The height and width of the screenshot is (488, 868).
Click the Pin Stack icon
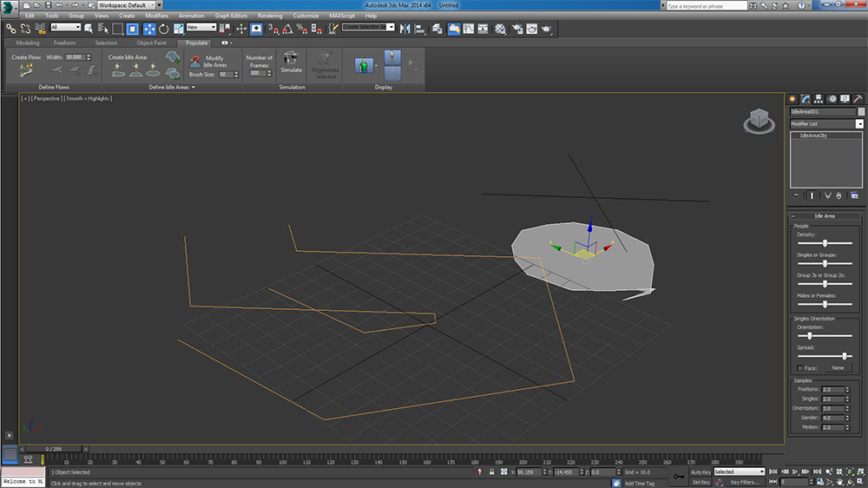pos(796,195)
